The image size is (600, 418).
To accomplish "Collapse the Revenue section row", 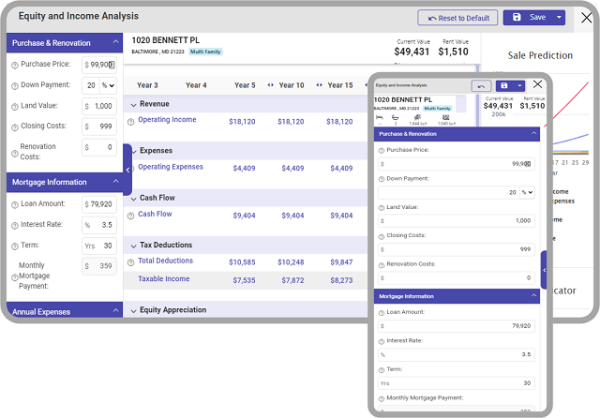I will click(133, 104).
